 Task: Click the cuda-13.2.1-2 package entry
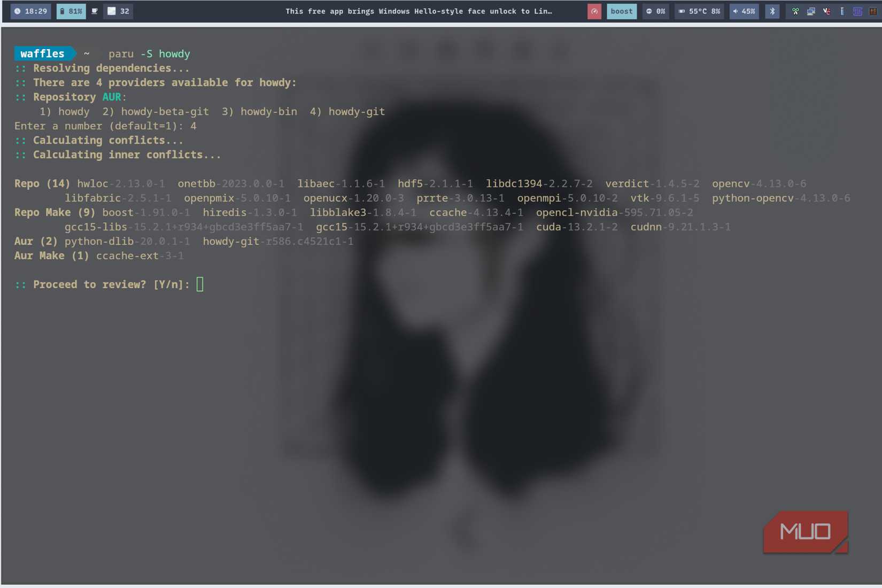coord(577,227)
